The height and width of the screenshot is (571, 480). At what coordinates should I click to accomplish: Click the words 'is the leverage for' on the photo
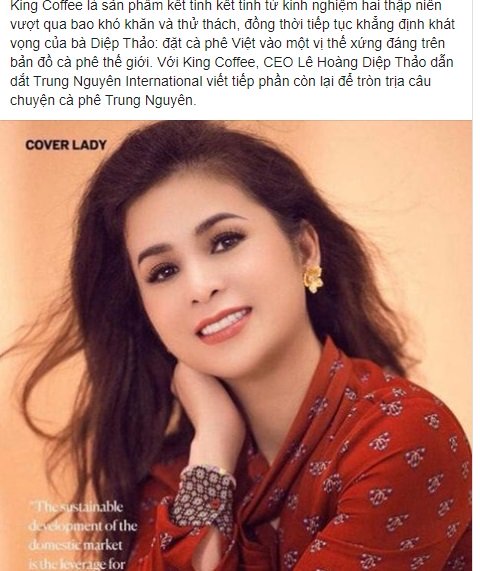(x=76, y=564)
